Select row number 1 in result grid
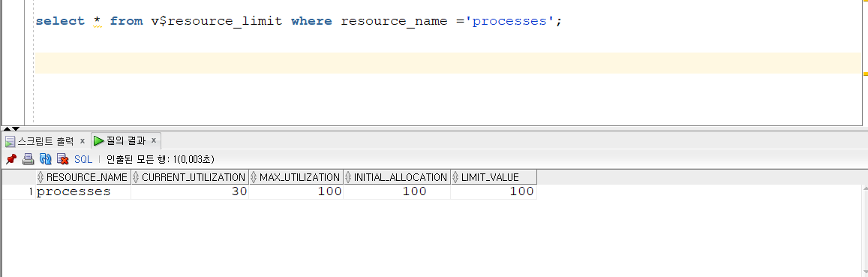The width and height of the screenshot is (868, 277). (x=19, y=191)
